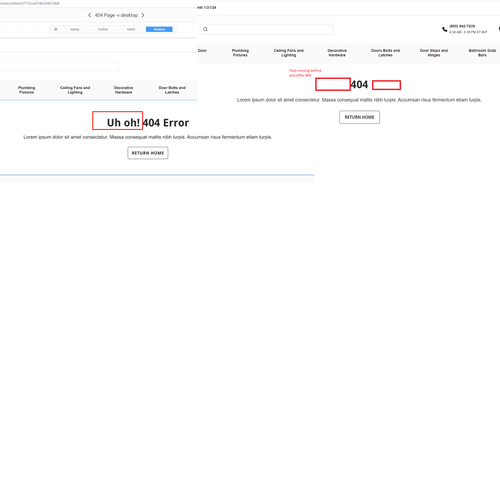Open Decorative Hardware on the live site navigation
This screenshot has width=500, height=497.
[337, 53]
